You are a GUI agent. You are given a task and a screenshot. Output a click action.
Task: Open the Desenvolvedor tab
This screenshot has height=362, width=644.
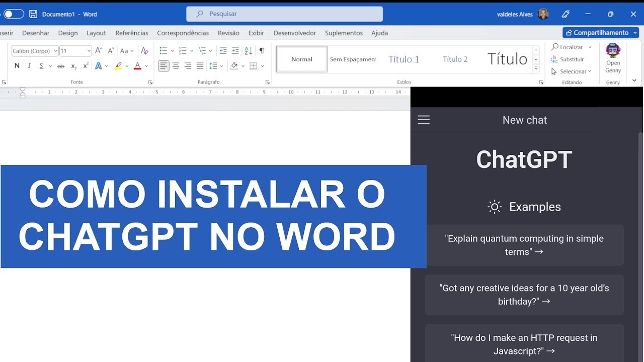pyautogui.click(x=295, y=33)
